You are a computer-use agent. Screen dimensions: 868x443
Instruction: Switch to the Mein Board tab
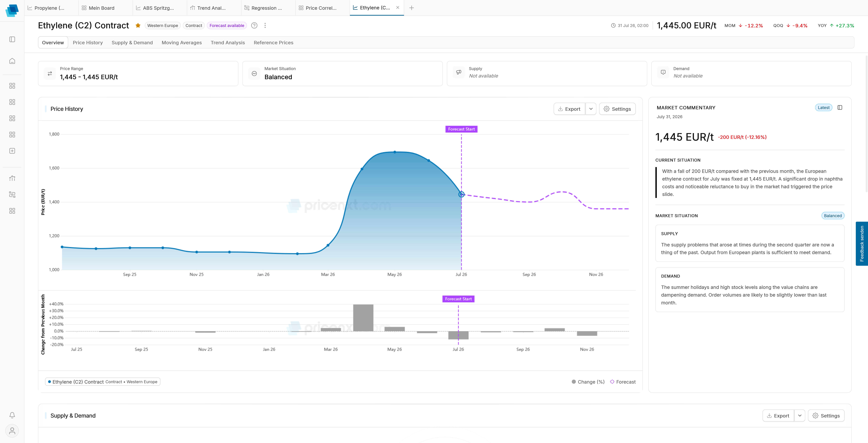point(105,8)
